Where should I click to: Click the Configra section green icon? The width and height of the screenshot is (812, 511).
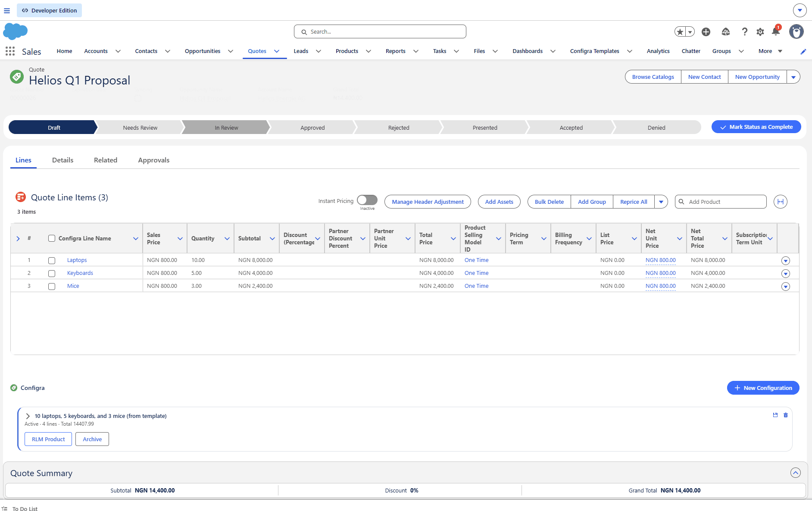click(14, 388)
